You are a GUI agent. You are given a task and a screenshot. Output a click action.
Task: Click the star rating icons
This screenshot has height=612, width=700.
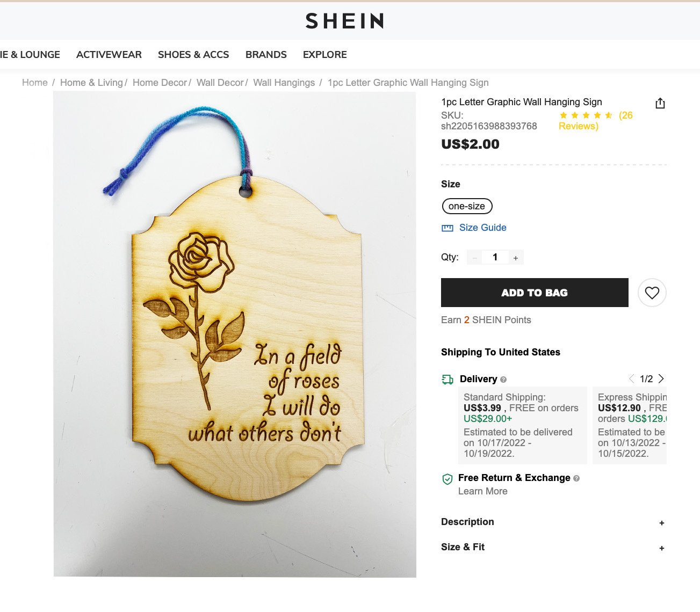[586, 115]
